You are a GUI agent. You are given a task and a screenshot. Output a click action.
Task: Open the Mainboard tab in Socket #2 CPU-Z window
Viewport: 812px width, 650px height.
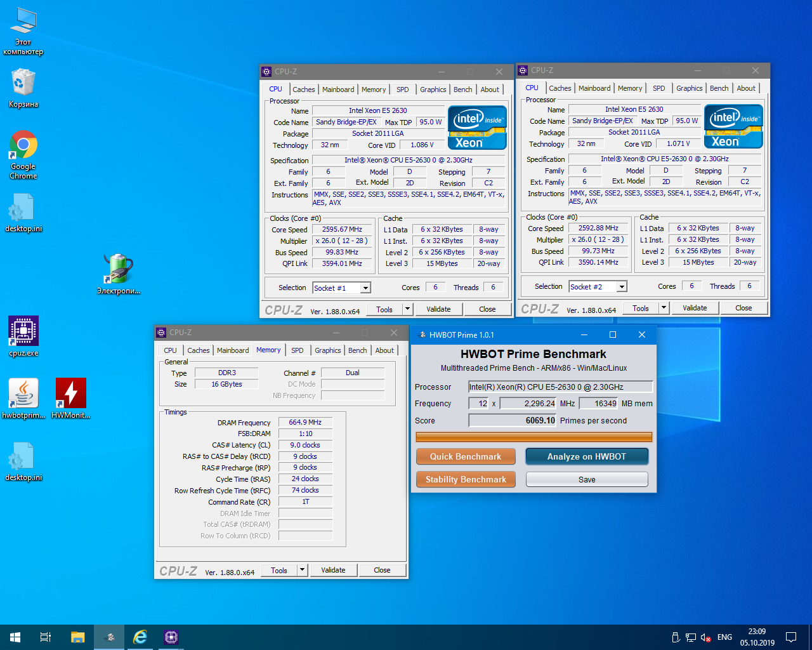(594, 88)
